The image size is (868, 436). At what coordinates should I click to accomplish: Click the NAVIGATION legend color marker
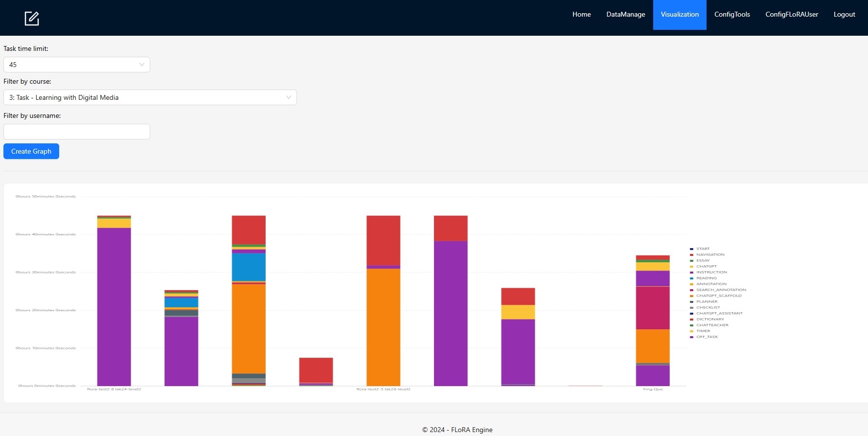(x=691, y=255)
